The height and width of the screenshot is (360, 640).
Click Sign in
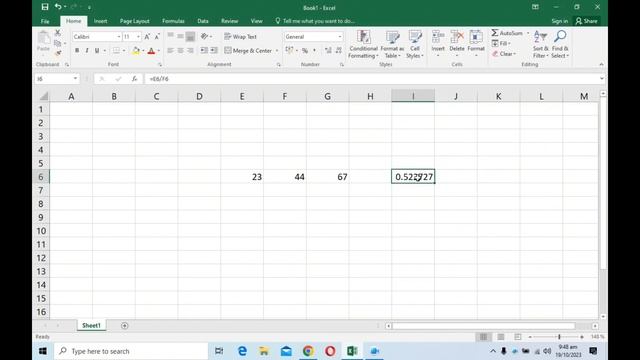(560, 21)
